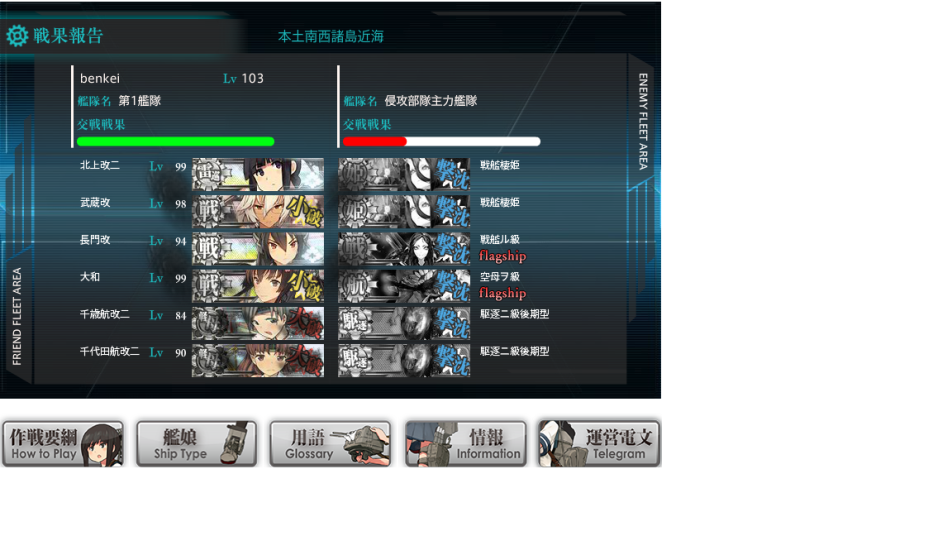Select 武蔵改 ship card banner

pos(258,212)
